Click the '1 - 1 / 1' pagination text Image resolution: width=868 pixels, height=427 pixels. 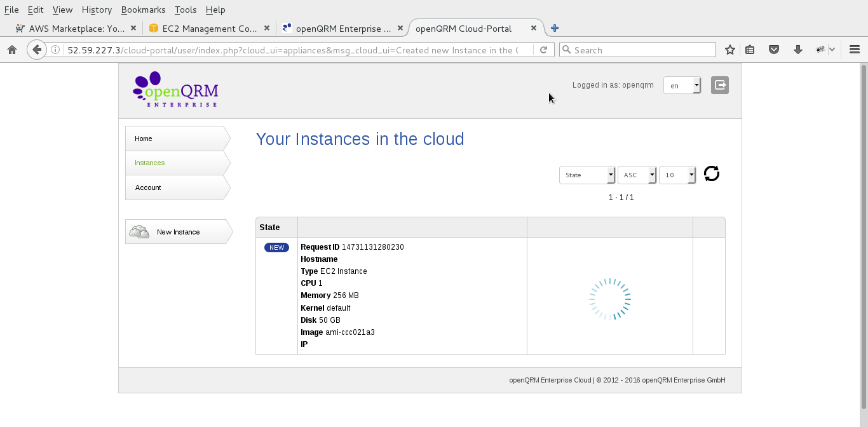[x=621, y=198]
